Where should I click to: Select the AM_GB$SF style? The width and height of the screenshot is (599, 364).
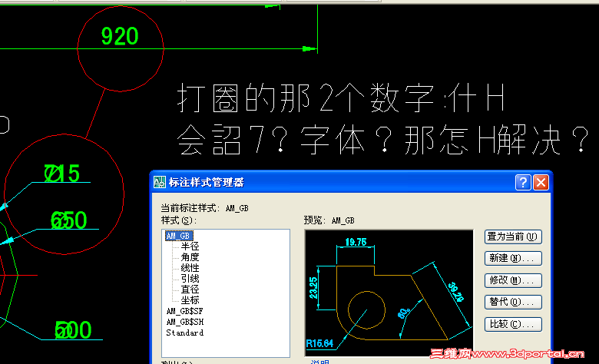pos(184,311)
